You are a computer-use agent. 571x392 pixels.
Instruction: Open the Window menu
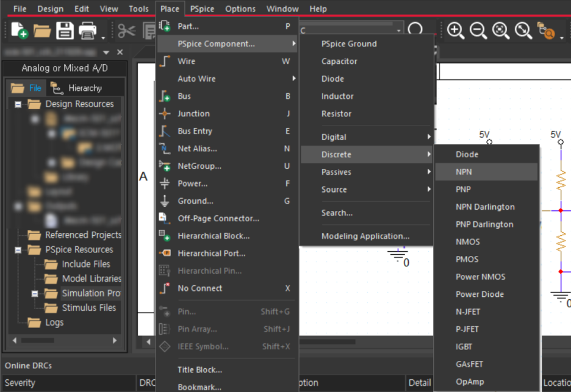(x=282, y=9)
